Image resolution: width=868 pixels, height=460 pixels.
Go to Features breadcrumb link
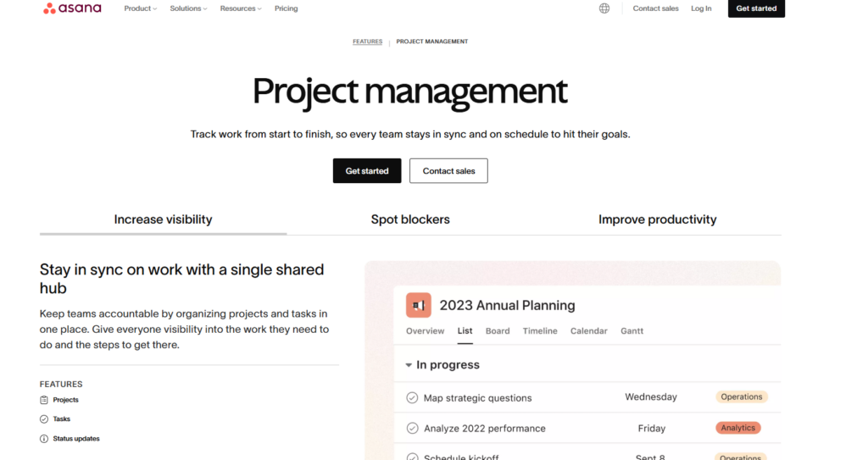[x=367, y=42]
